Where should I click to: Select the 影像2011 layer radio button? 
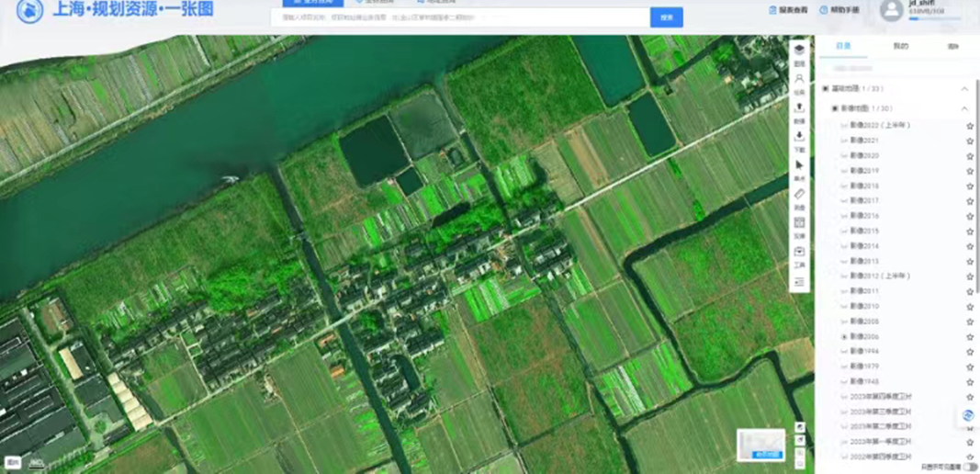[x=844, y=291]
